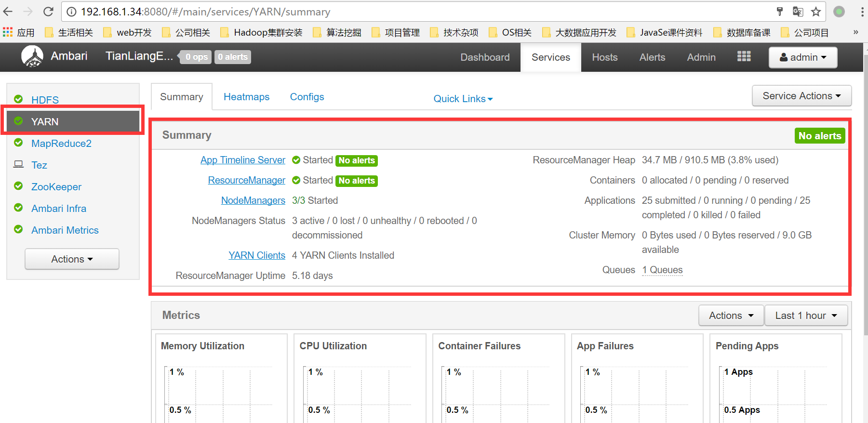Open the admin user dropdown
Image resolution: width=868 pixels, height=423 pixels.
(803, 57)
